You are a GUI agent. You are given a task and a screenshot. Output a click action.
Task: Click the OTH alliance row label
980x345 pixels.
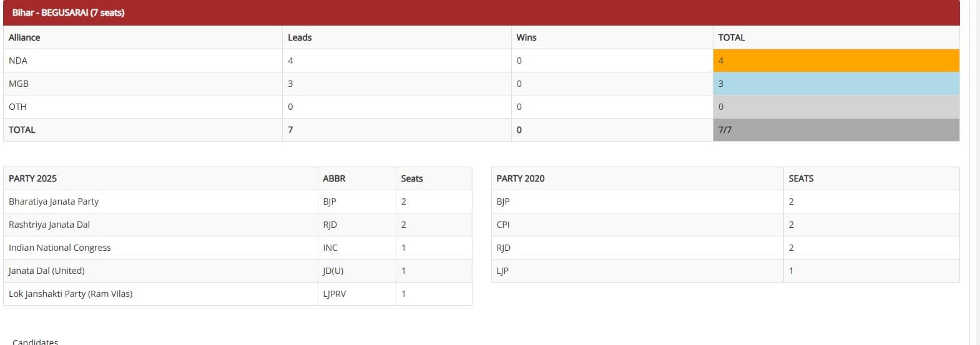click(17, 107)
